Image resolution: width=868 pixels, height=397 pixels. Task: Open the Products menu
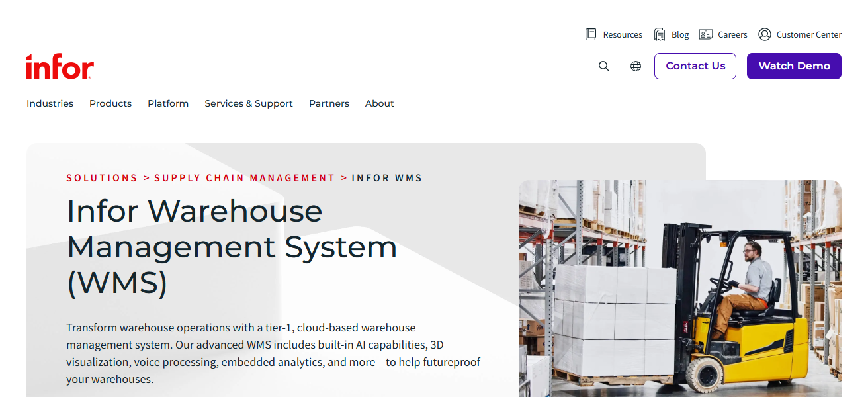click(x=110, y=103)
